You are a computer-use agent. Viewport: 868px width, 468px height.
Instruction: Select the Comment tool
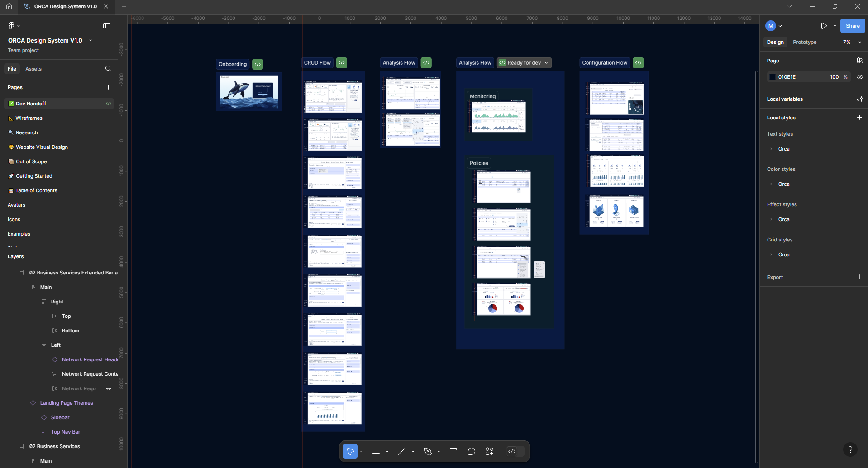471,451
